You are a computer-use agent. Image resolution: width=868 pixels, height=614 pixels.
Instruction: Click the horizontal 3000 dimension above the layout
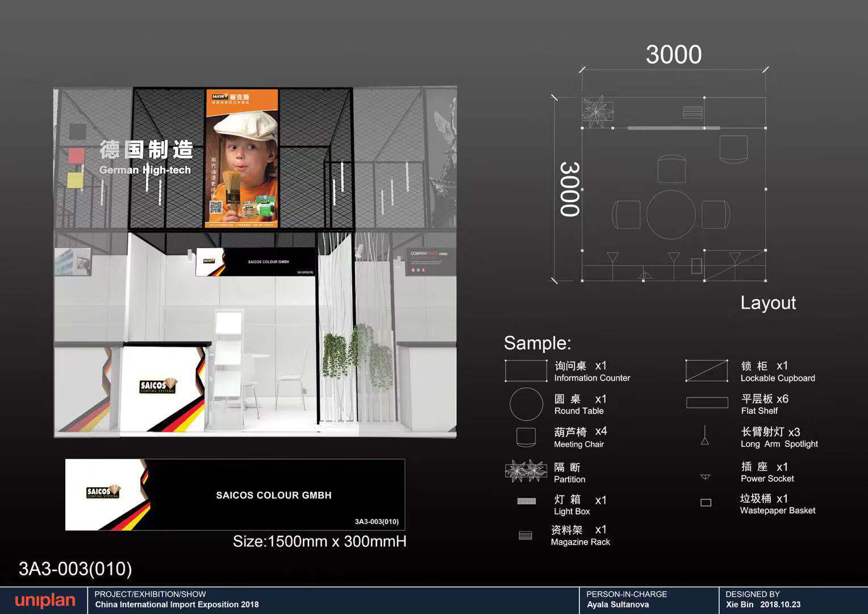coord(674,55)
